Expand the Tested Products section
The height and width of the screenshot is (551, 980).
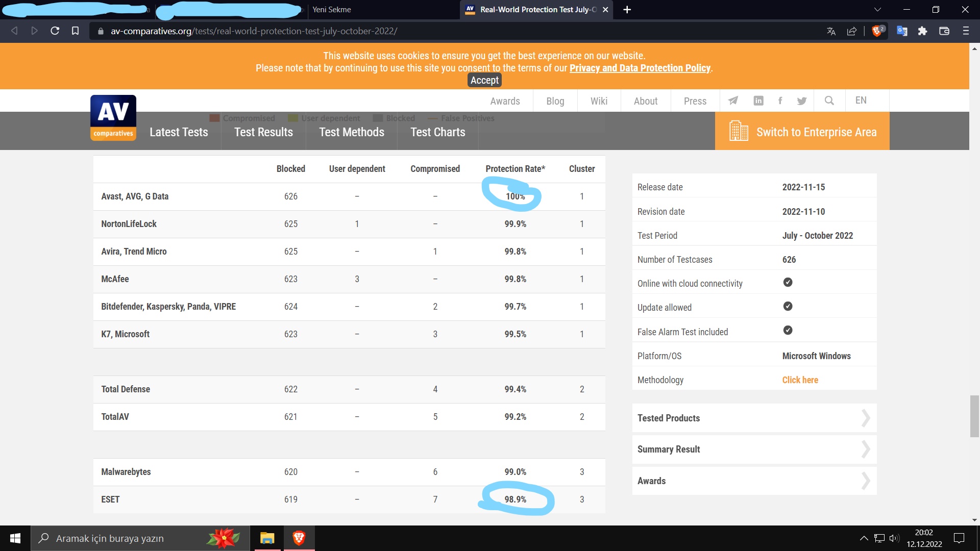pyautogui.click(x=754, y=418)
